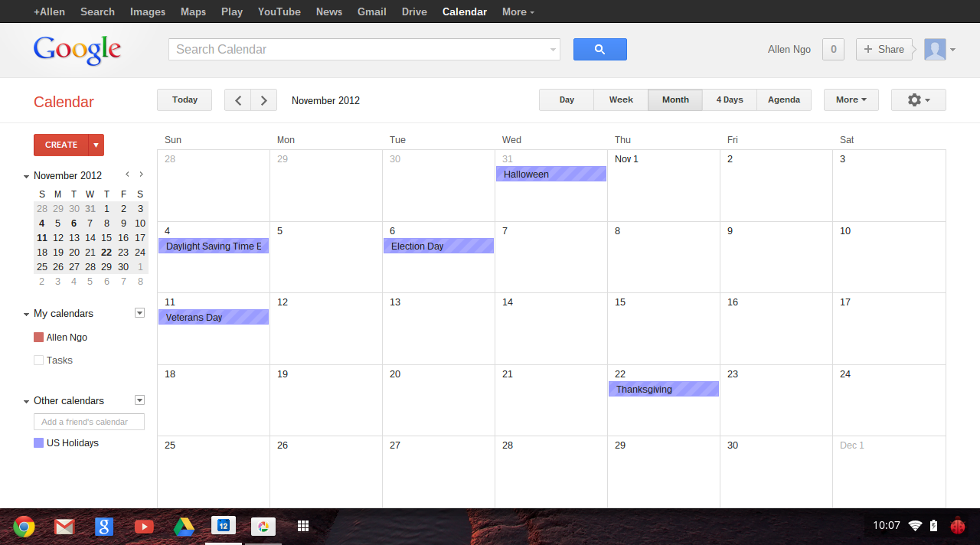
Task: Click the Google logo
Action: click(77, 50)
